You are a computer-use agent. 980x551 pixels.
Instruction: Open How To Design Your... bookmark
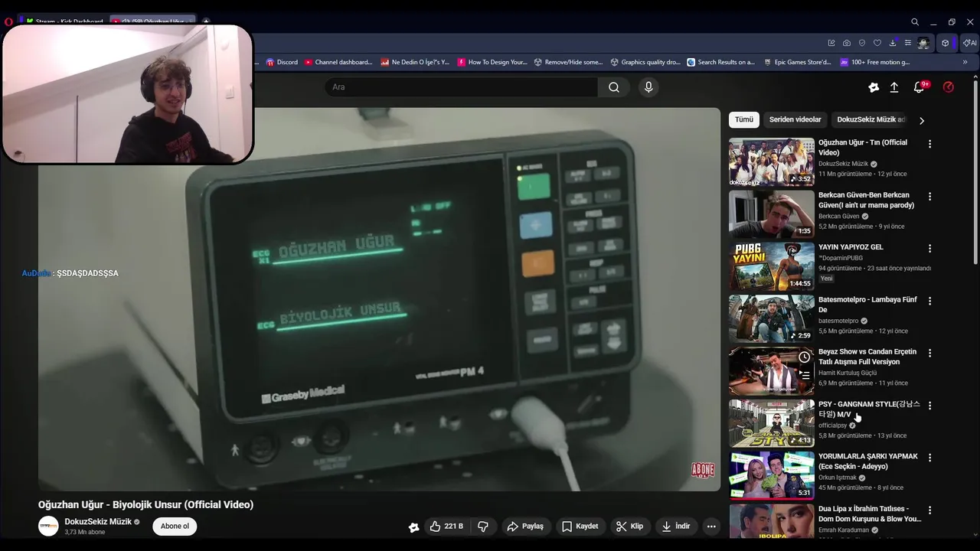[492, 62]
